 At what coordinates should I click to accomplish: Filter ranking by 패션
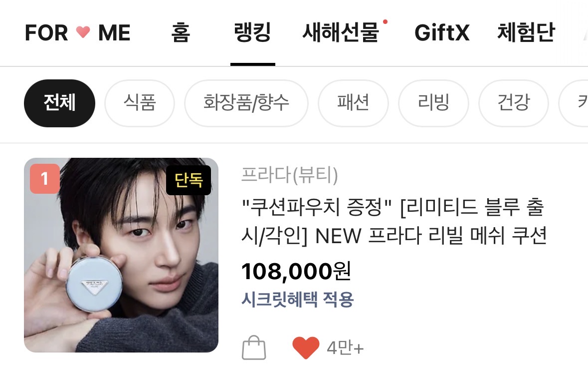click(353, 103)
